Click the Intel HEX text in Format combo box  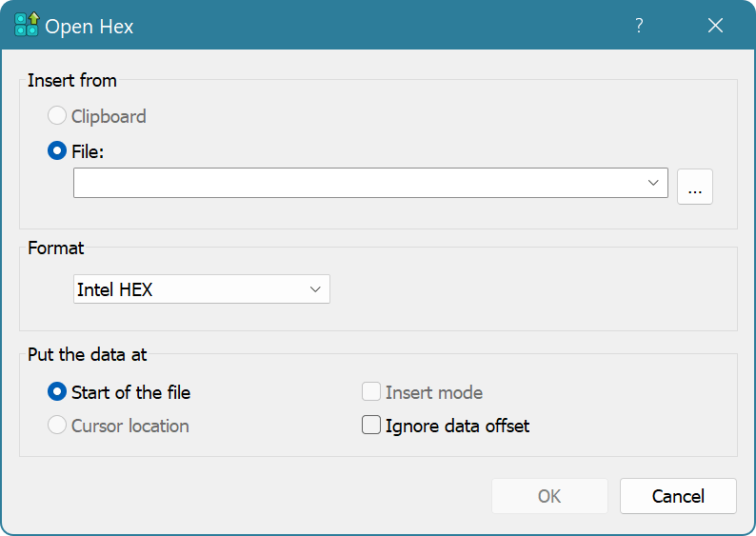click(x=115, y=290)
